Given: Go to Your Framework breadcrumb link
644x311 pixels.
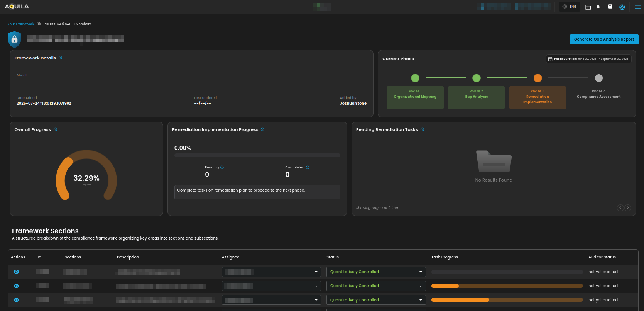Looking at the screenshot, I should click(x=21, y=24).
